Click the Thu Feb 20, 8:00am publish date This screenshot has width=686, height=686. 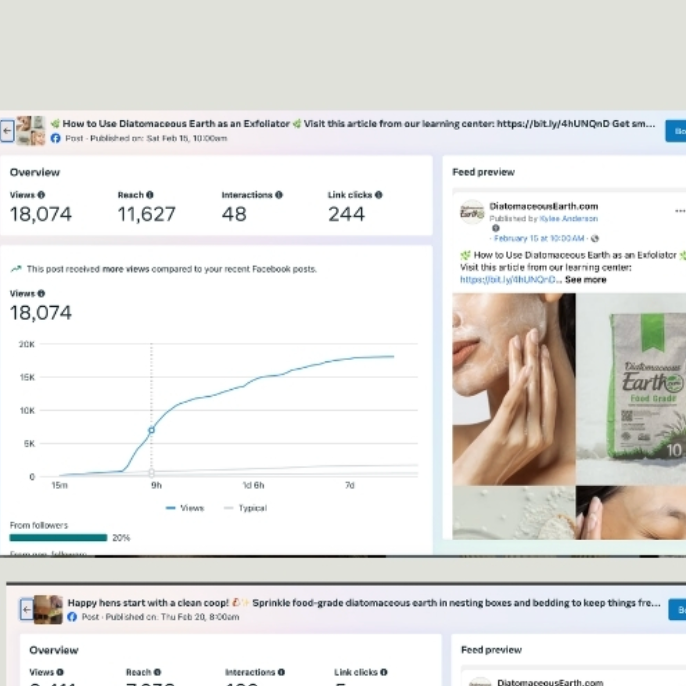(200, 617)
